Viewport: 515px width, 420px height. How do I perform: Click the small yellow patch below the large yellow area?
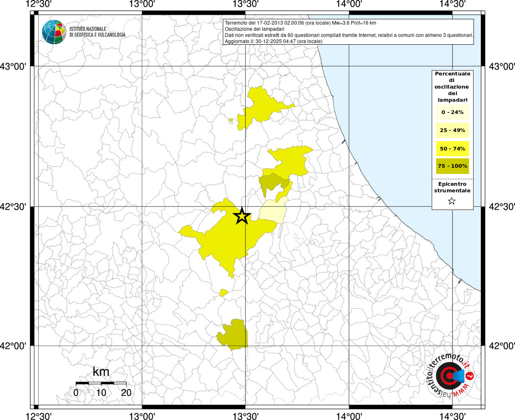pyautogui.click(x=223, y=292)
